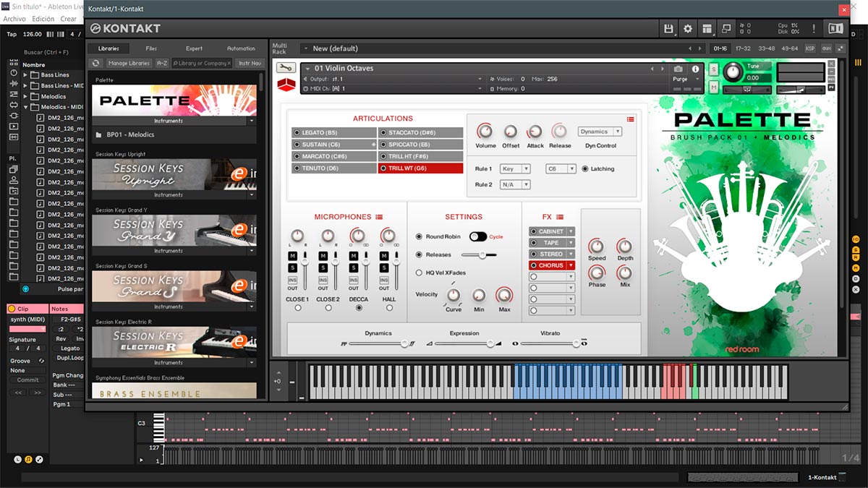The width and height of the screenshot is (868, 488).
Task: Select the STACCATO (D#6) articulation
Action: [x=420, y=133]
